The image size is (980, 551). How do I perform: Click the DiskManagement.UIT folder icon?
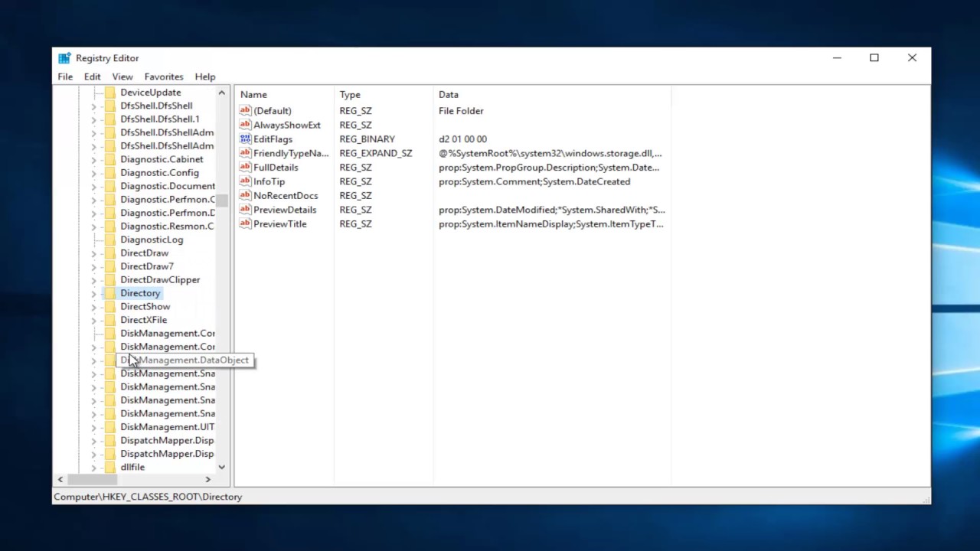[109, 427]
